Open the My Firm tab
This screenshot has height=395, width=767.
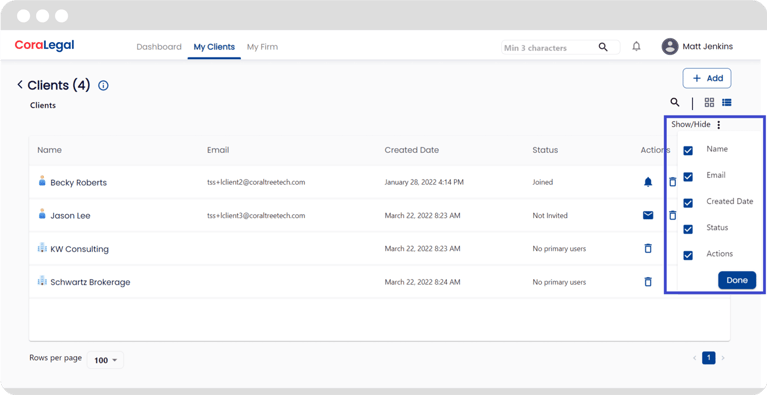click(x=262, y=47)
